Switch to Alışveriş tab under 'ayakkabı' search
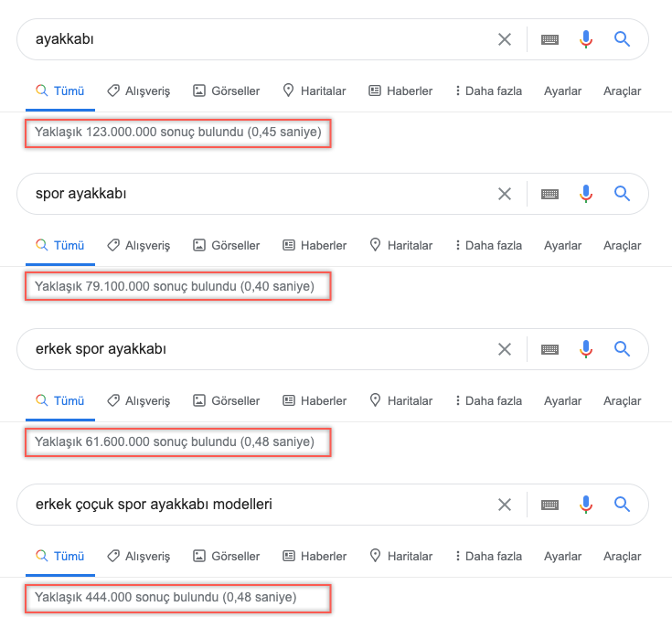 click(138, 90)
